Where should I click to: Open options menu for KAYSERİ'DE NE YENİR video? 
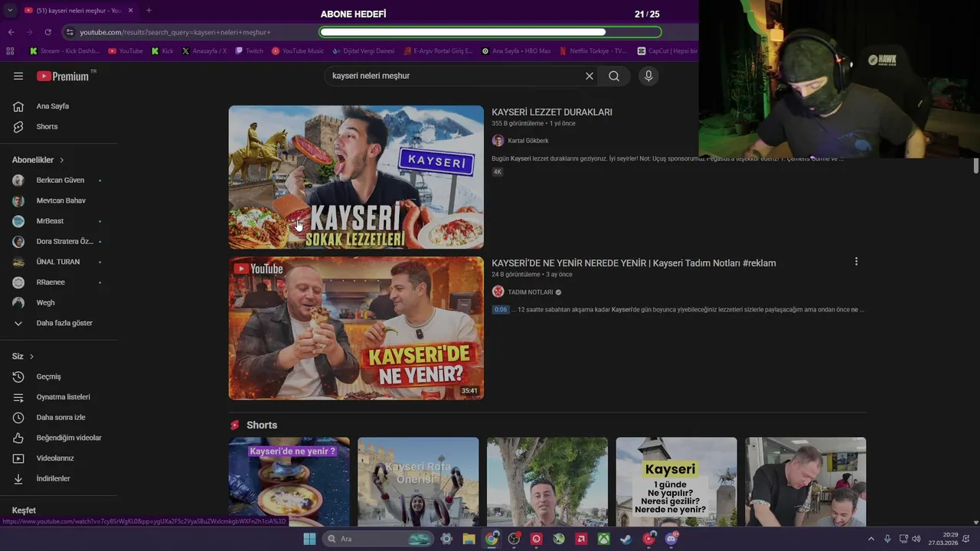856,262
